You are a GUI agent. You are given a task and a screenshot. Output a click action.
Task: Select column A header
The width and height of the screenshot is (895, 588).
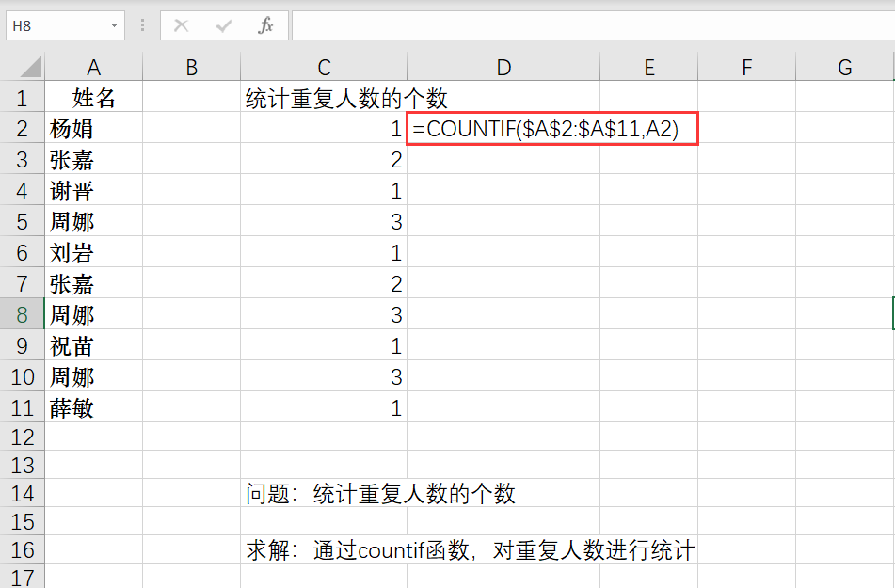(x=93, y=68)
